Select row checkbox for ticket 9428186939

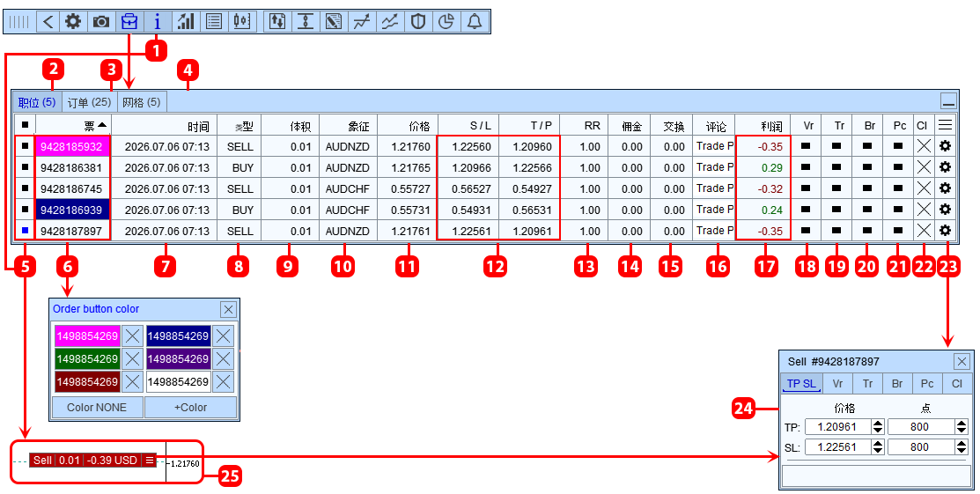[25, 210]
